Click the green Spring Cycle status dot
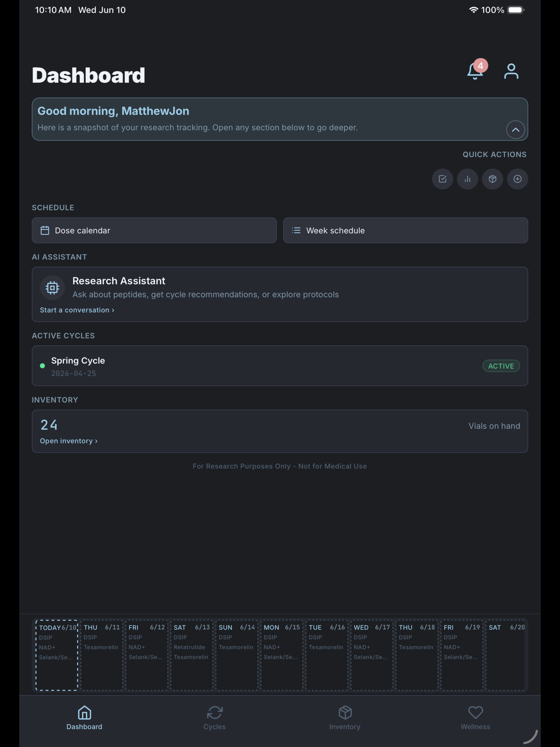 point(43,366)
